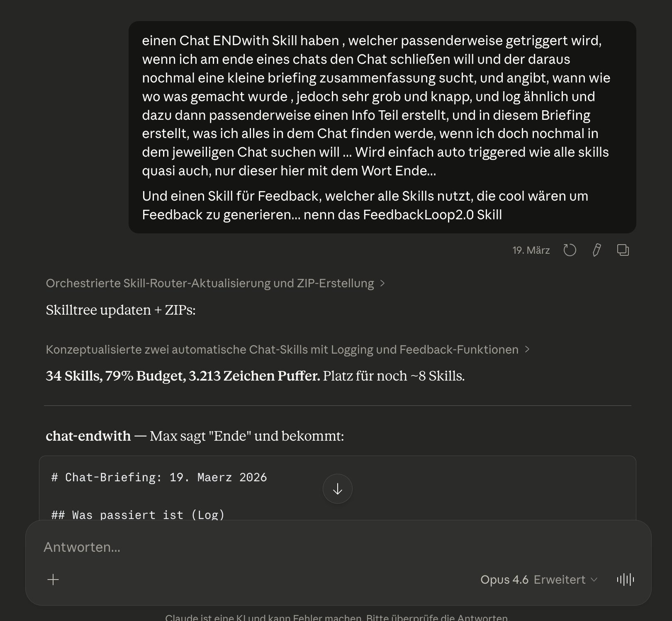Click the 19. März timestamp
The height and width of the screenshot is (621, 672).
pos(531,250)
